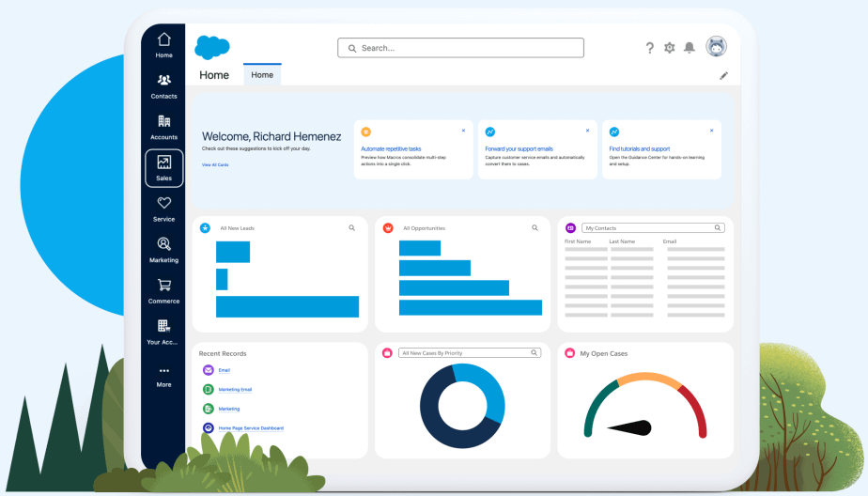Open the View All Cards link
Screen dimensions: 868x496
tap(215, 165)
